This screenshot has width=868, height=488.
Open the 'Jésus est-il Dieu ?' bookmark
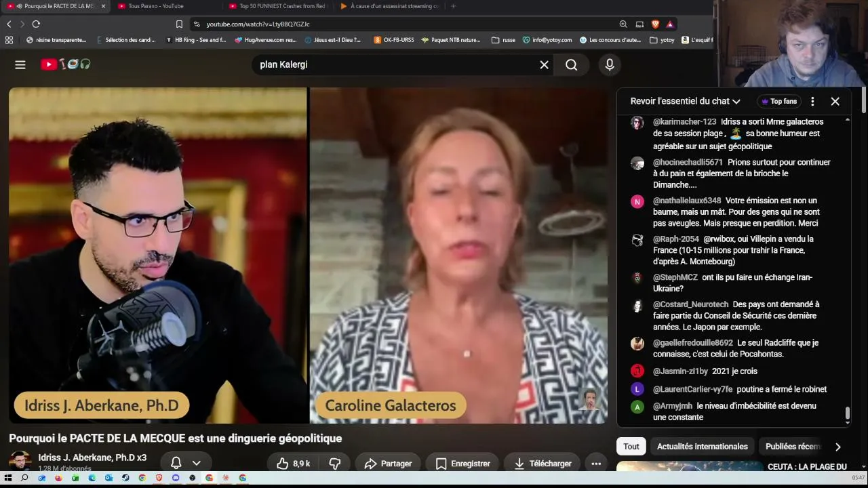tap(332, 40)
